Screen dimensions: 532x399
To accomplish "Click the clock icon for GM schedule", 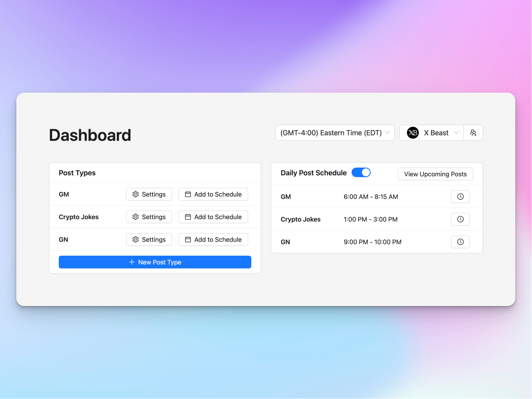I will [460, 197].
